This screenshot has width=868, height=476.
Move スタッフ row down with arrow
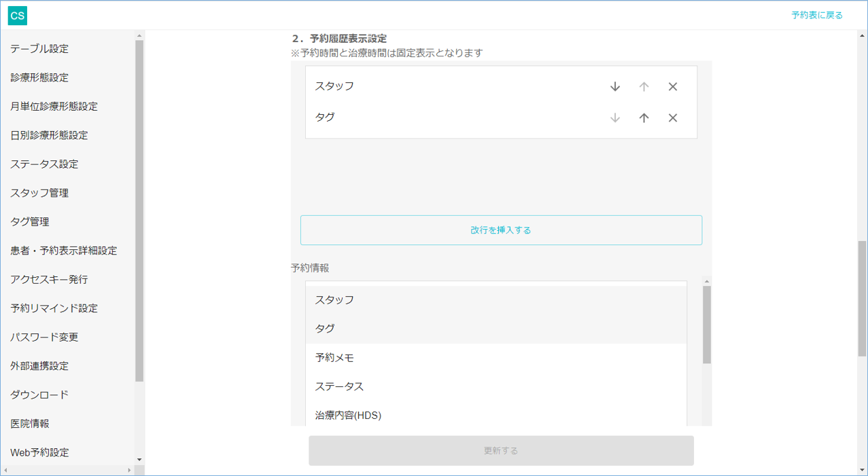615,87
